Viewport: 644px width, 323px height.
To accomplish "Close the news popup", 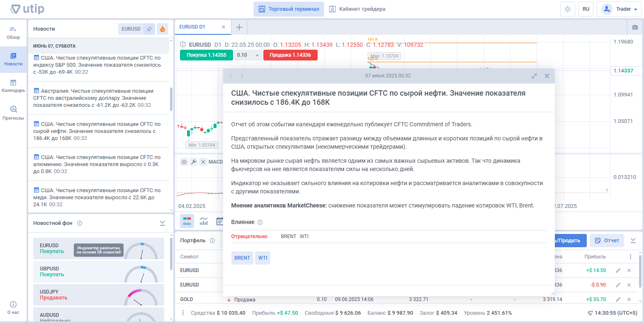I will [x=547, y=76].
